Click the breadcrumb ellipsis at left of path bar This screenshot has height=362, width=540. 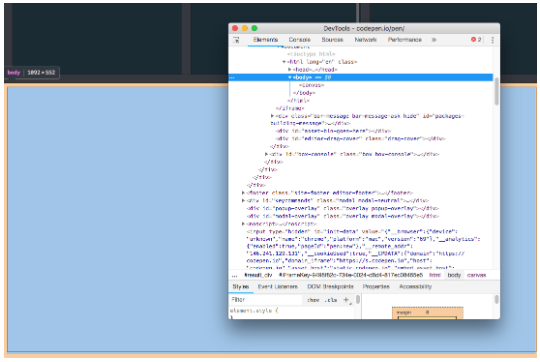(235, 276)
